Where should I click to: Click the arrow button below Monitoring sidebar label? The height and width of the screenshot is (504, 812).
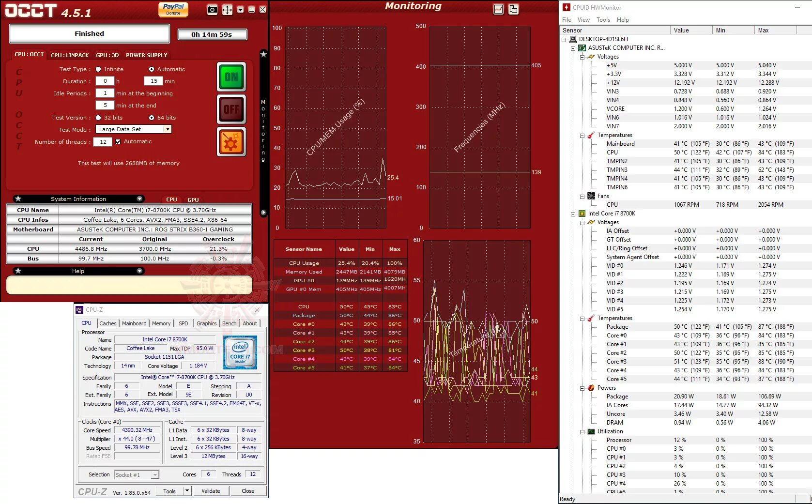coord(263,213)
